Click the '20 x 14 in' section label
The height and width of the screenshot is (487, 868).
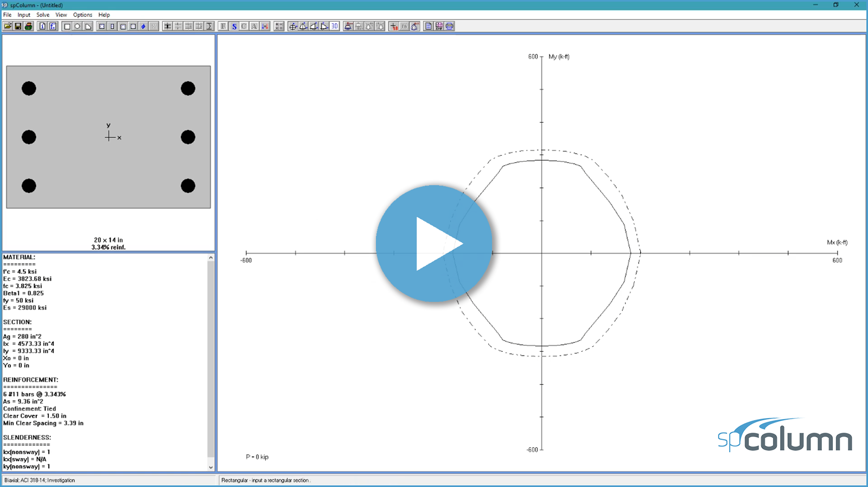pos(108,239)
